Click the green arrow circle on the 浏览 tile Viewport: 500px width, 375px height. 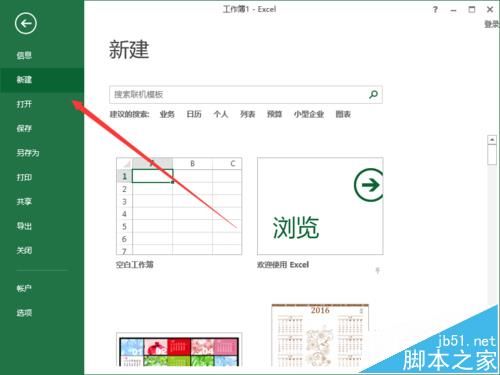click(x=369, y=185)
